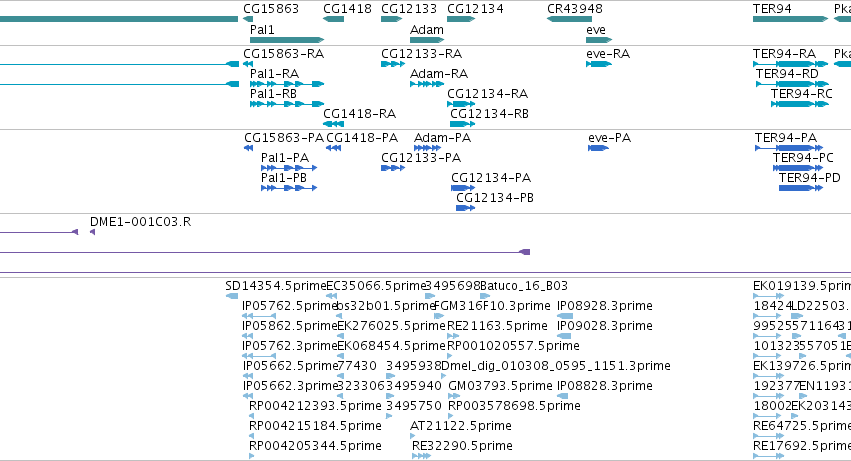Screen dimensions: 851x461
Task: Click the DME1-001C03.R feature label
Action: pyautogui.click(x=141, y=222)
